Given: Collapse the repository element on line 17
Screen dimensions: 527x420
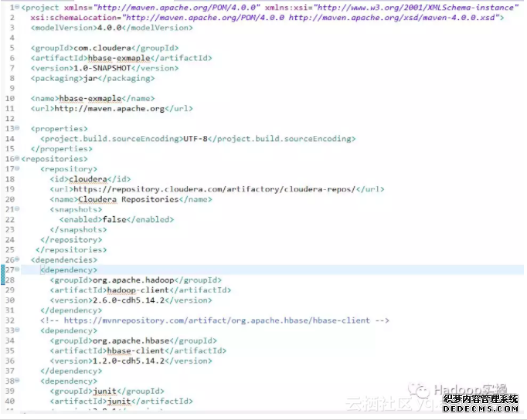Looking at the screenshot, I should (x=17, y=168).
